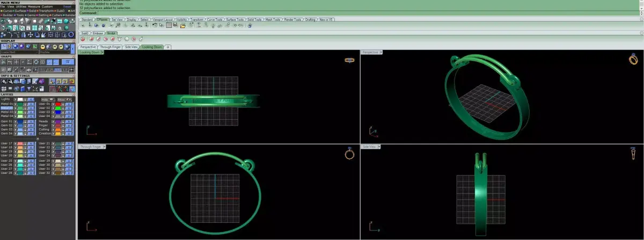This screenshot has height=240, width=644.
Task: Collapse the extra user layers with the arrow
Action: click(x=38, y=139)
